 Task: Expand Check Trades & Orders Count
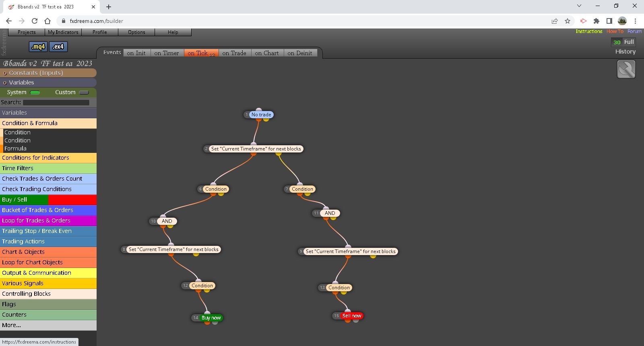pyautogui.click(x=48, y=179)
